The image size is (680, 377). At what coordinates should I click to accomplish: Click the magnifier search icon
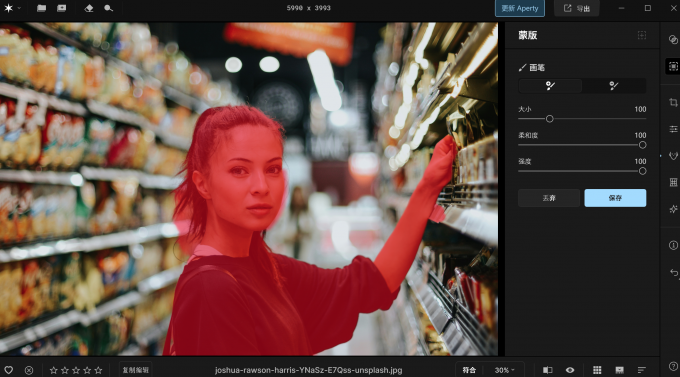(108, 8)
